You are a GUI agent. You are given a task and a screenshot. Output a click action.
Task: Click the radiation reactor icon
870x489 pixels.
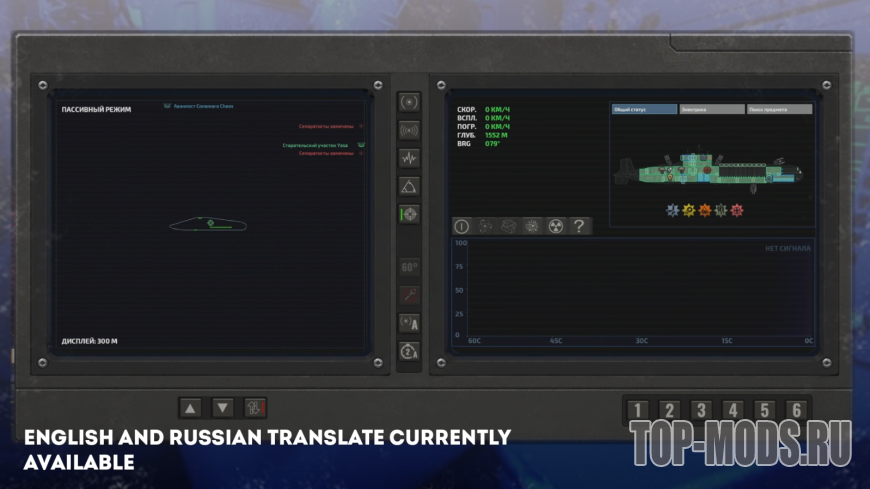point(555,226)
